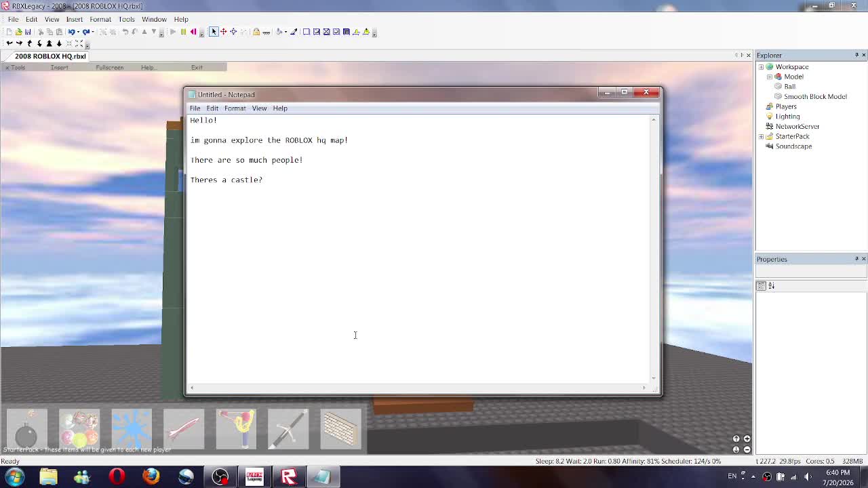Select the arrow pointer tool in toolbar
This screenshot has height=488, width=868.
pyautogui.click(x=214, y=31)
